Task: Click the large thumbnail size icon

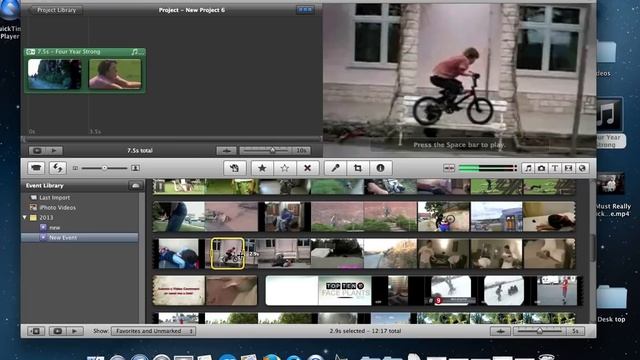Action: tap(136, 168)
